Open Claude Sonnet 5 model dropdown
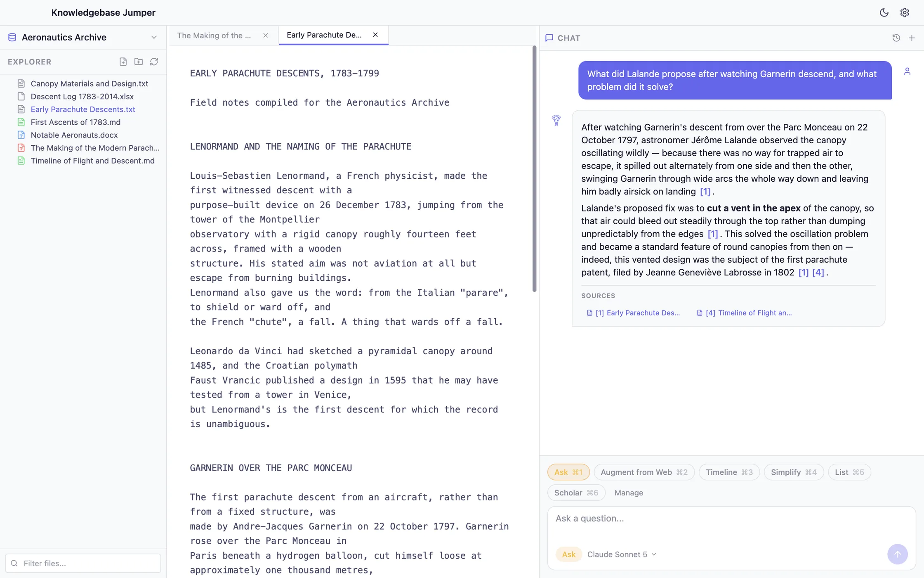Image resolution: width=924 pixels, height=578 pixels. (622, 554)
